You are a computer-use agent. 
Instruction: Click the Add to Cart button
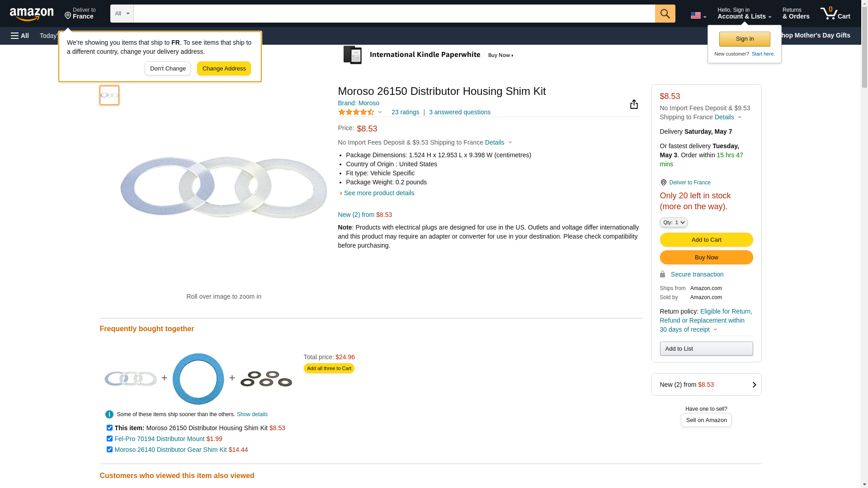click(706, 240)
